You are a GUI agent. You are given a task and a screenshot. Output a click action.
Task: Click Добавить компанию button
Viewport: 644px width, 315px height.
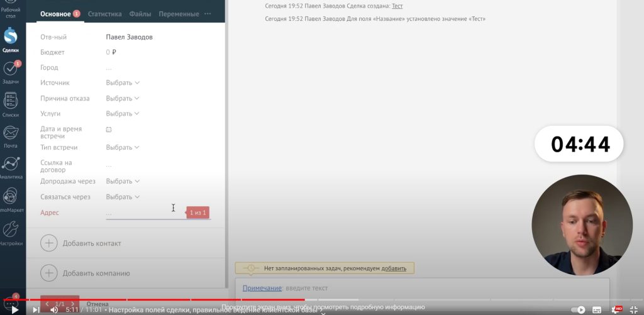tap(96, 274)
